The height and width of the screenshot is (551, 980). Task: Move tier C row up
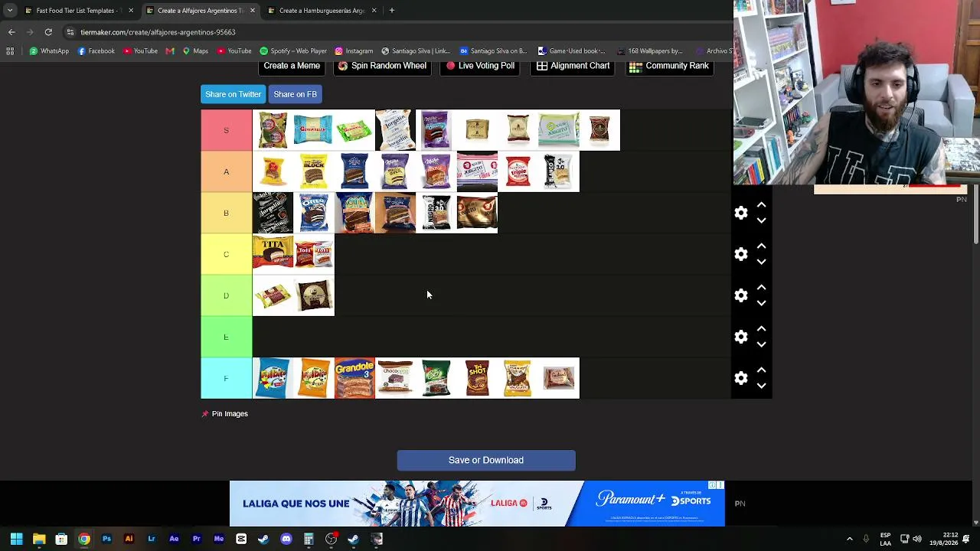click(761, 246)
